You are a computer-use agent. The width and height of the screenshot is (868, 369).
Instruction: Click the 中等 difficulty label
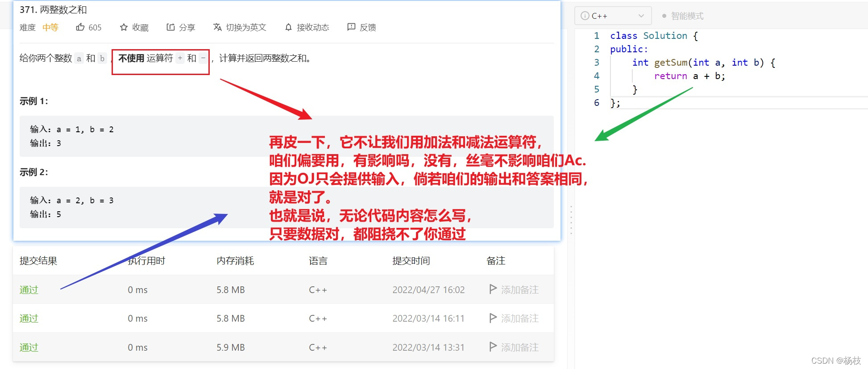pos(50,28)
